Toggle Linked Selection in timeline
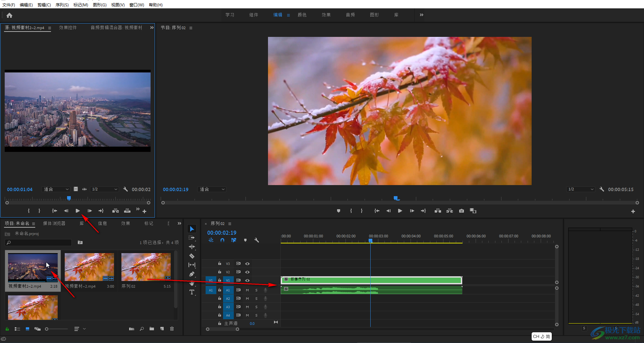This screenshot has height=343, width=644. (234, 240)
